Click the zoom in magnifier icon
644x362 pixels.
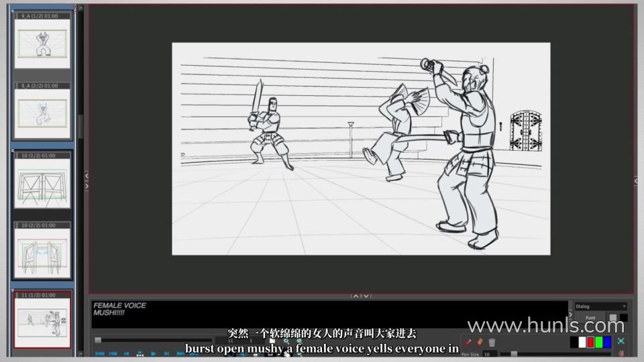point(286,341)
